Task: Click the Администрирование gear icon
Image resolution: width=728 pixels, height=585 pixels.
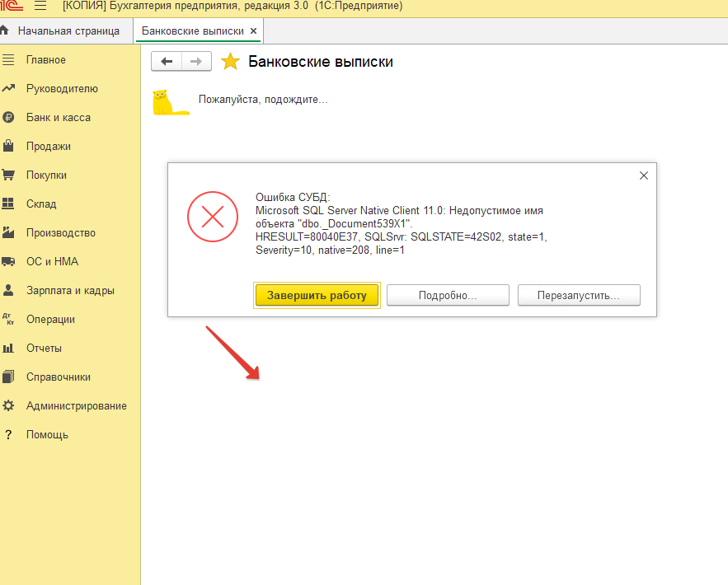Action: point(9,406)
